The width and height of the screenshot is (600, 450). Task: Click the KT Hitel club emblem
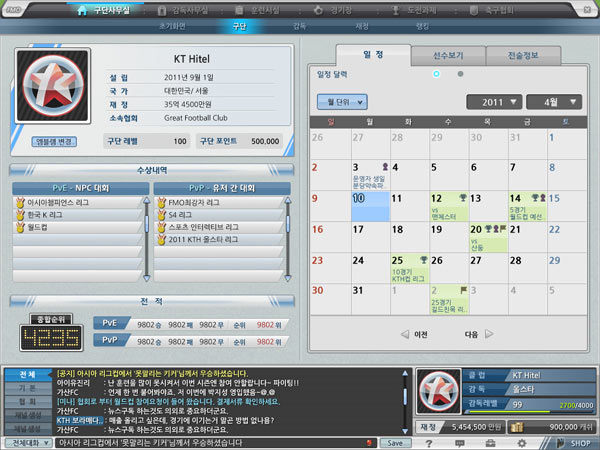point(53,85)
